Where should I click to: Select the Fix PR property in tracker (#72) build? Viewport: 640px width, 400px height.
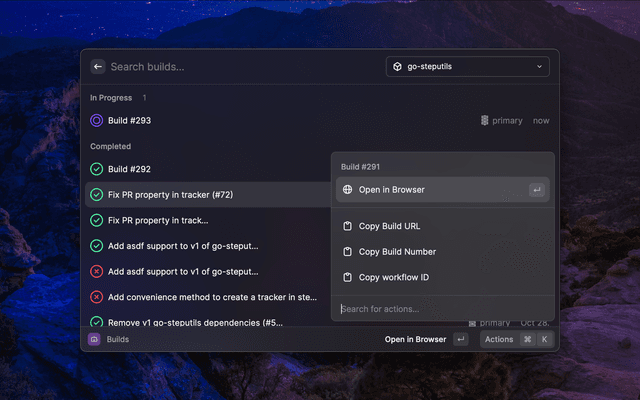point(170,194)
